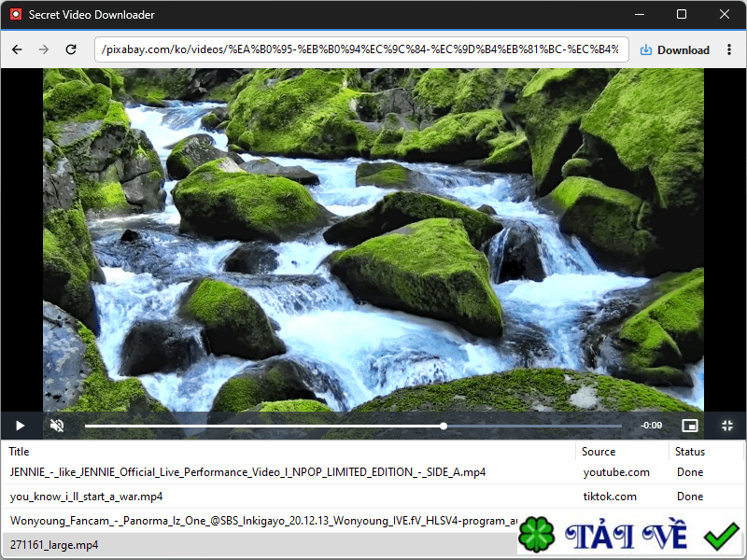Enable picture-in-picture mode

[690, 426]
